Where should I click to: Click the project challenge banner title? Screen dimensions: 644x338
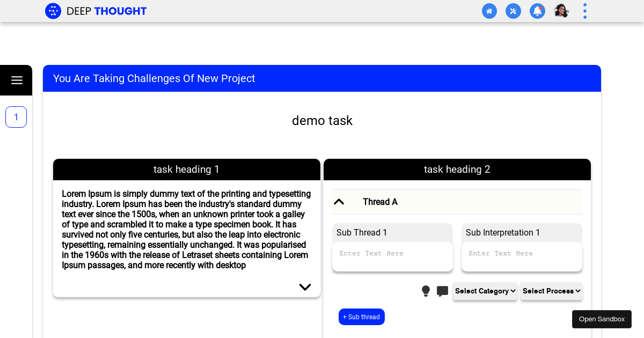(x=154, y=78)
